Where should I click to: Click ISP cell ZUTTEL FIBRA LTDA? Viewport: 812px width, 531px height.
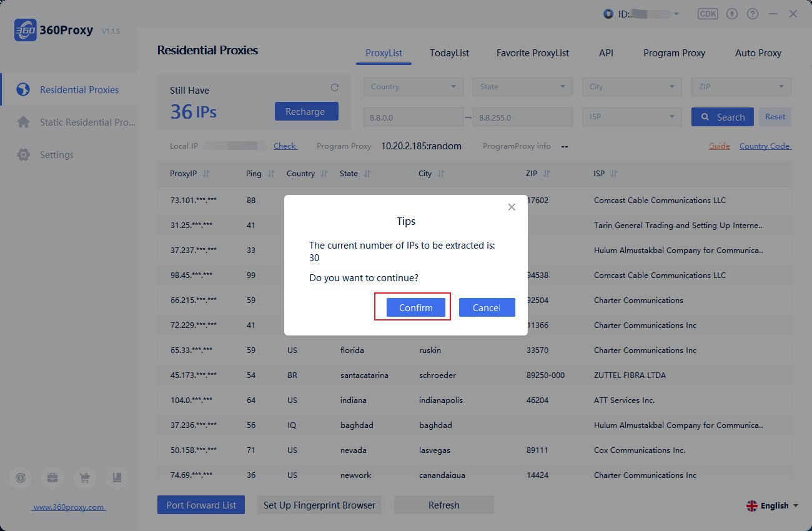630,375
